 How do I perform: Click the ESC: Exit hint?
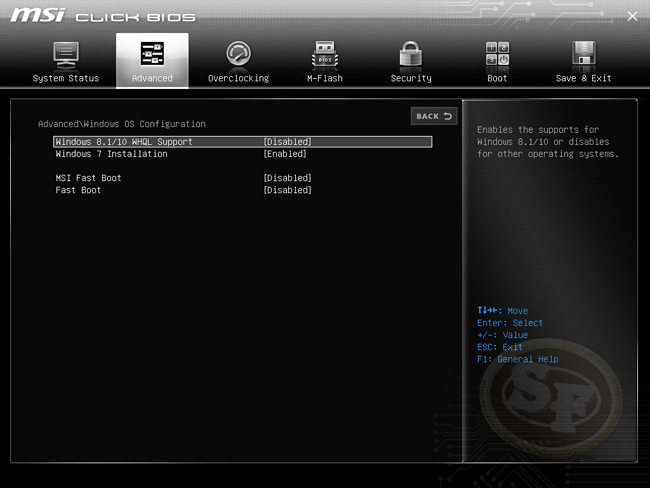pyautogui.click(x=500, y=347)
